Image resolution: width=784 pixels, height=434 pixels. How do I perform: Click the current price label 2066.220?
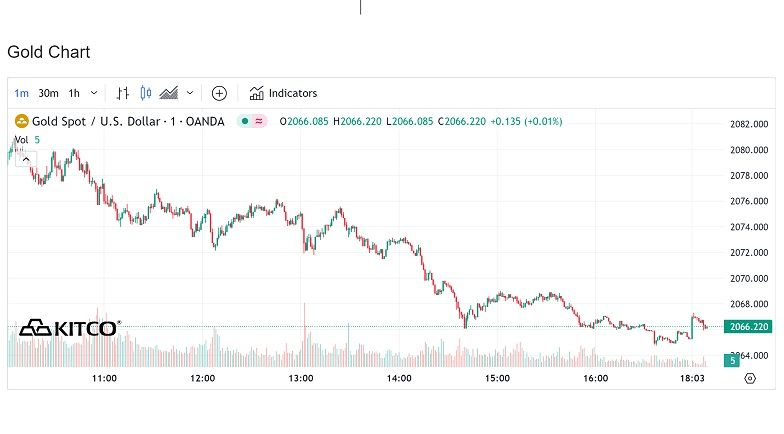coord(749,327)
